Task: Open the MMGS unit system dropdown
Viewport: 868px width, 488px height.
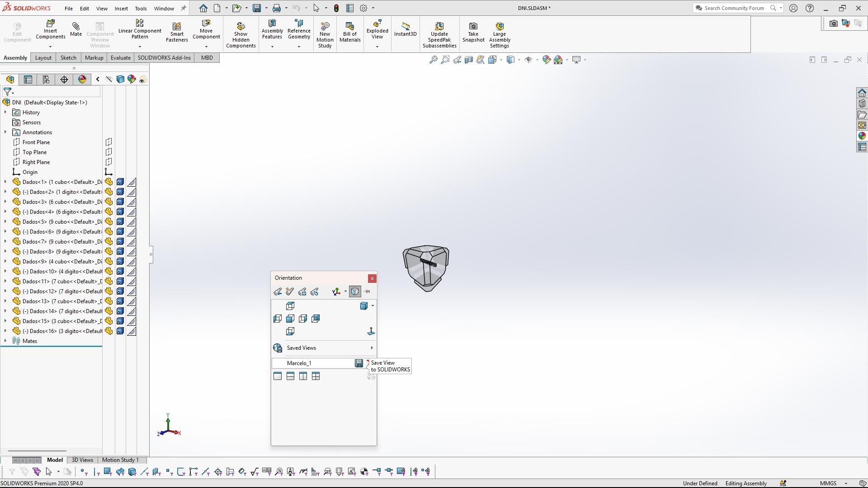Action: click(x=846, y=483)
